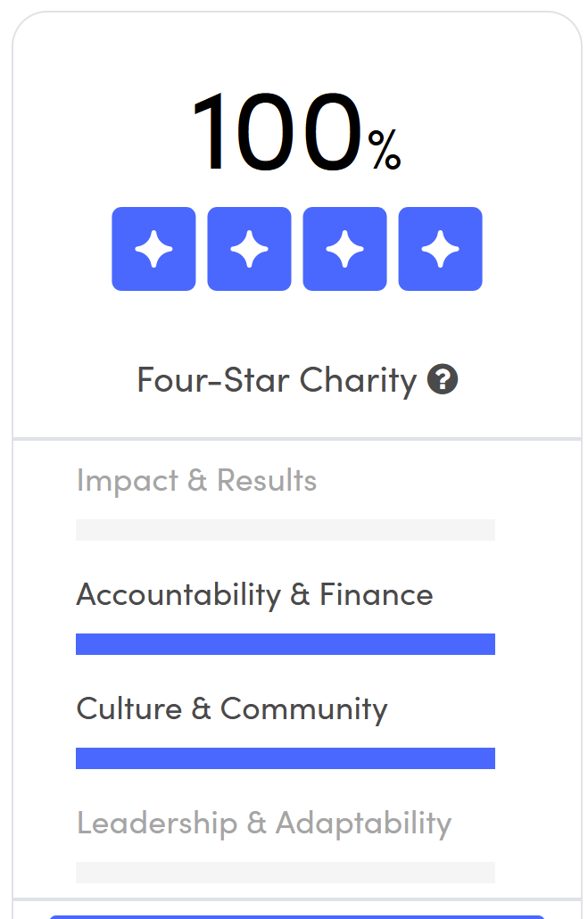Click the large 100 score number
The image size is (588, 919).
click(277, 132)
